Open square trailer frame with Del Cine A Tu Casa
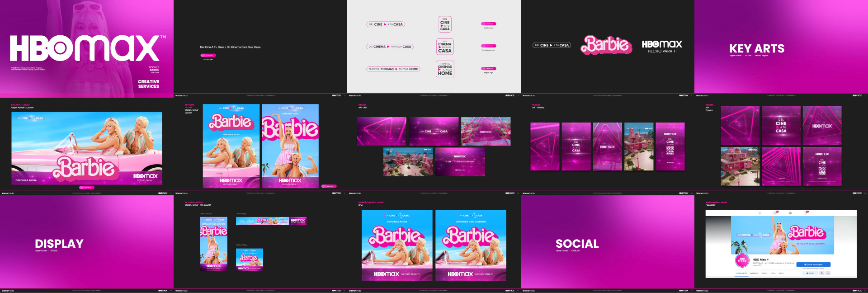The image size is (868, 293). (781, 126)
